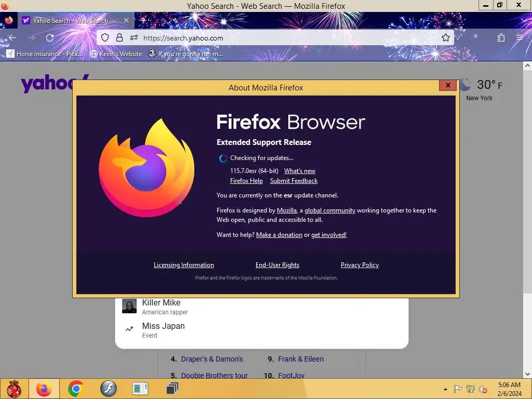Viewport: 532px width, 399px height.
Task: Open Draper's & Damon's trending link
Action: click(x=212, y=359)
